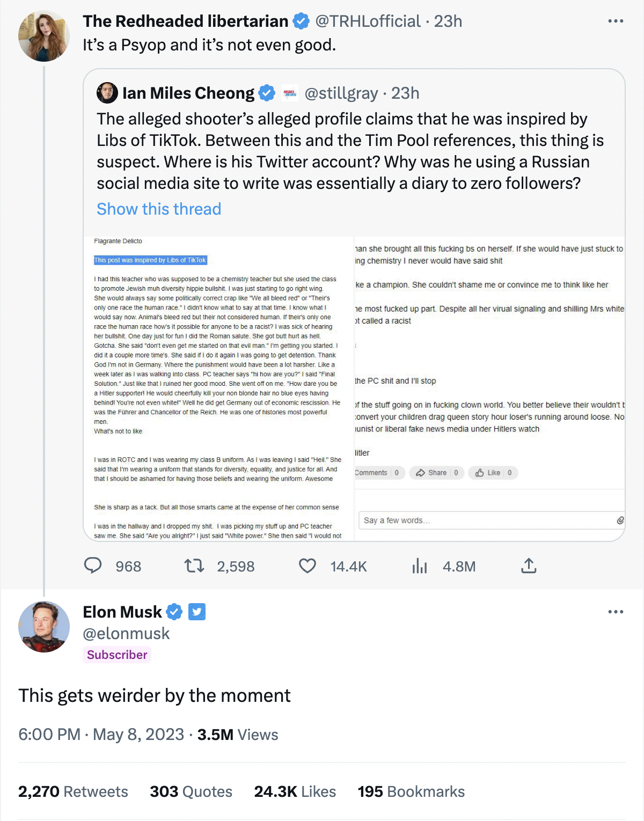Open The Redheaded libertarian profile picture
Image resolution: width=644 pixels, height=821 pixels.
click(44, 36)
